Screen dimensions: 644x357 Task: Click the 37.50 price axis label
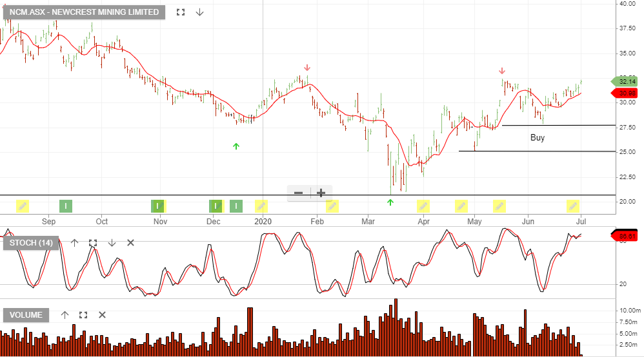click(628, 28)
